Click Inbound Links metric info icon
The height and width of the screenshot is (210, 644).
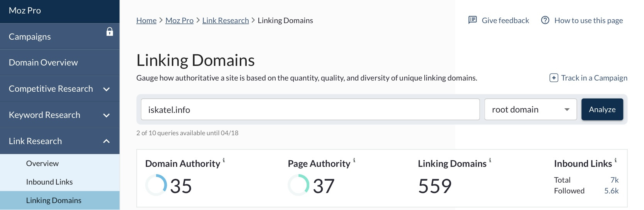click(615, 160)
